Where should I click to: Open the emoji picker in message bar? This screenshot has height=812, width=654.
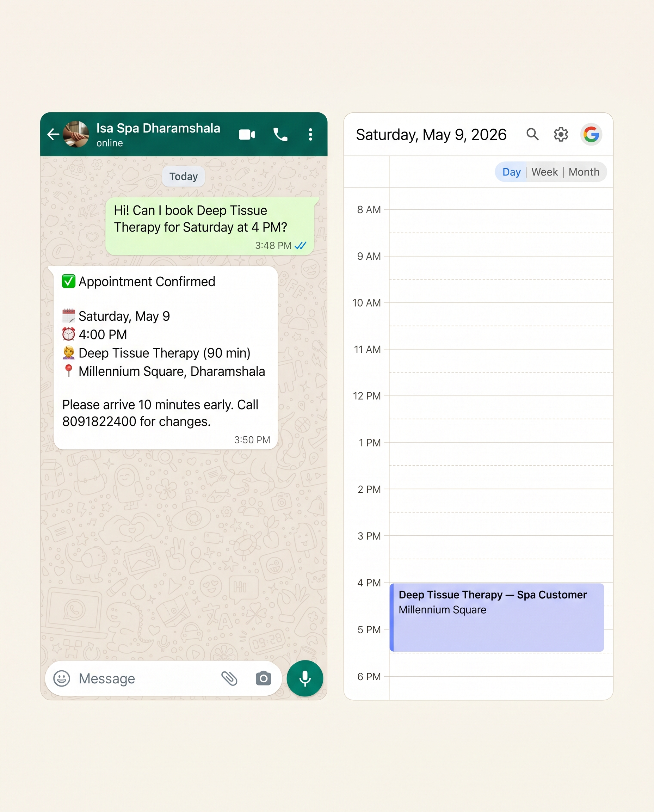pos(62,678)
